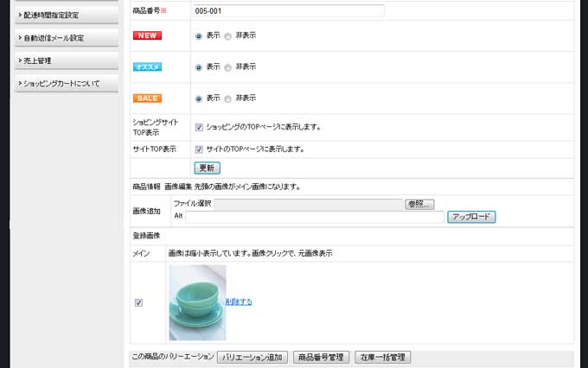Screen dimensions: 588x368
Task: Open 自動返信メール設定 in sidebar
Action: (67, 38)
